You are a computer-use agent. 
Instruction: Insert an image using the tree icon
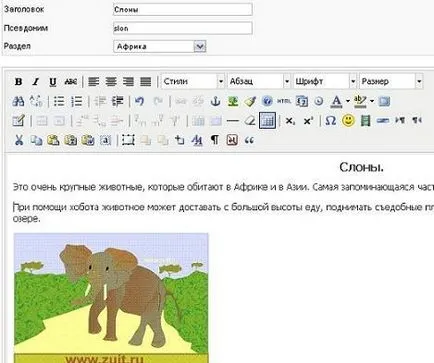click(233, 101)
